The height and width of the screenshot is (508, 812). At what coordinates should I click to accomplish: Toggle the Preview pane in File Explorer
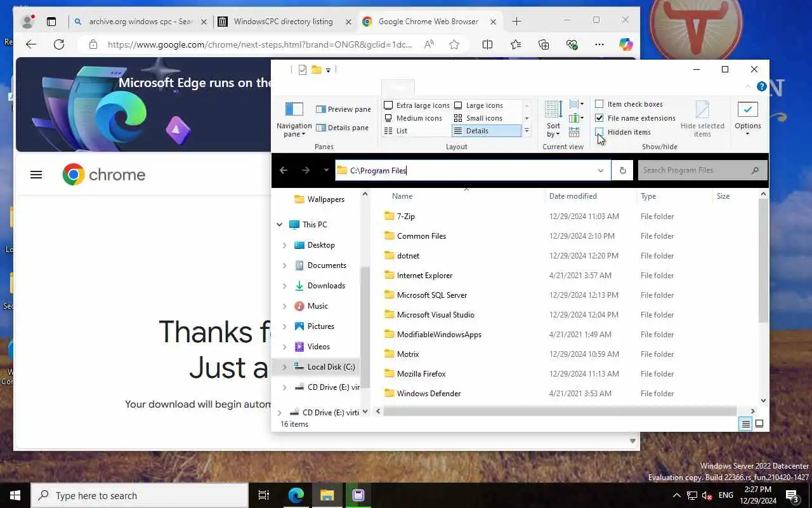pyautogui.click(x=343, y=109)
